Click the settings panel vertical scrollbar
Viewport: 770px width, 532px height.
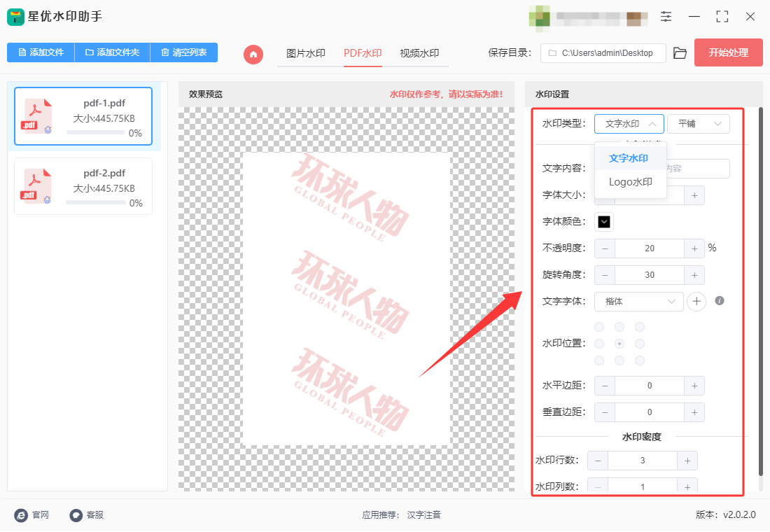(x=761, y=292)
